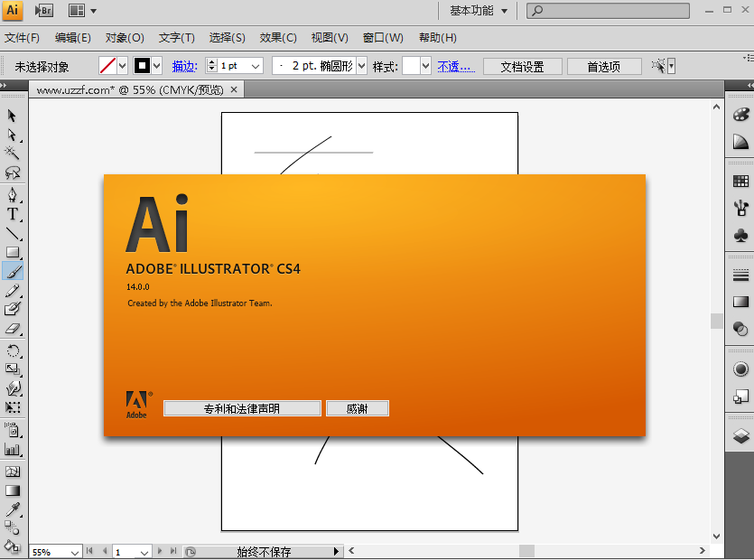
Task: Select the Lasso tool
Action: pos(12,173)
